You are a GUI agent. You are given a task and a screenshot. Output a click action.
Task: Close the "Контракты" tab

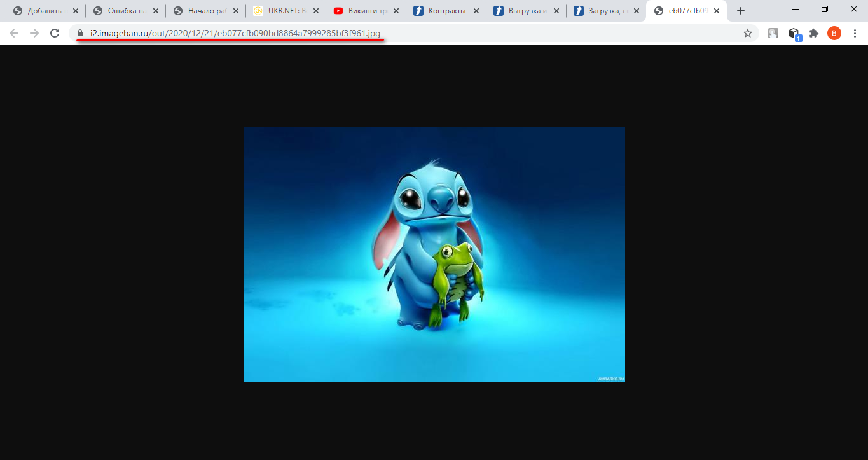click(x=476, y=11)
